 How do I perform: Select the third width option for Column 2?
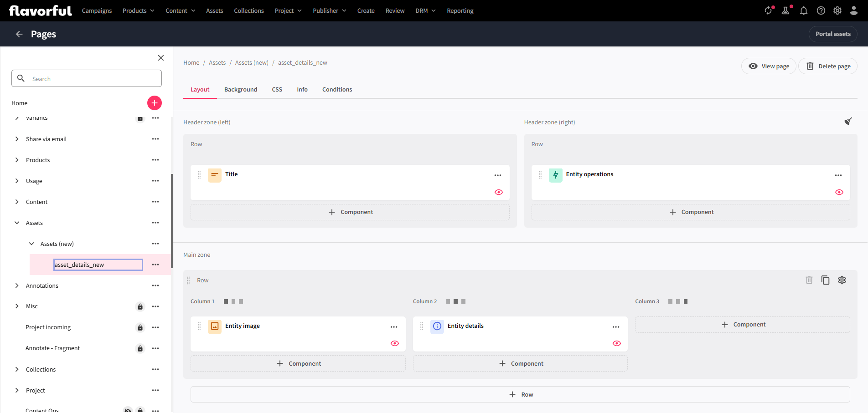tap(463, 301)
